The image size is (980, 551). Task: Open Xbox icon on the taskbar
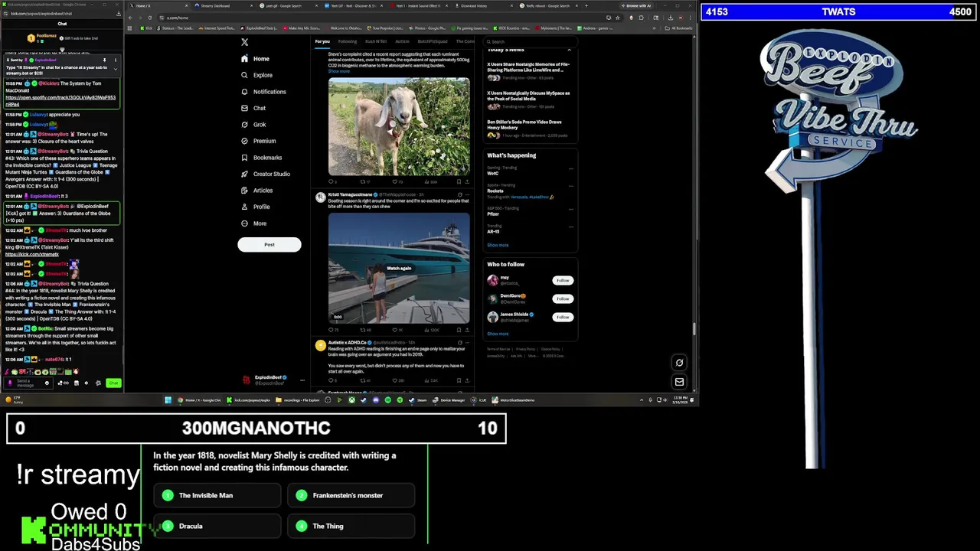[351, 399]
